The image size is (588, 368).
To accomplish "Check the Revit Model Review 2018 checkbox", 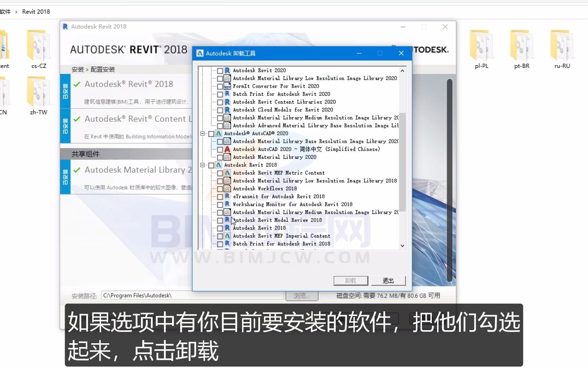I will [x=220, y=220].
